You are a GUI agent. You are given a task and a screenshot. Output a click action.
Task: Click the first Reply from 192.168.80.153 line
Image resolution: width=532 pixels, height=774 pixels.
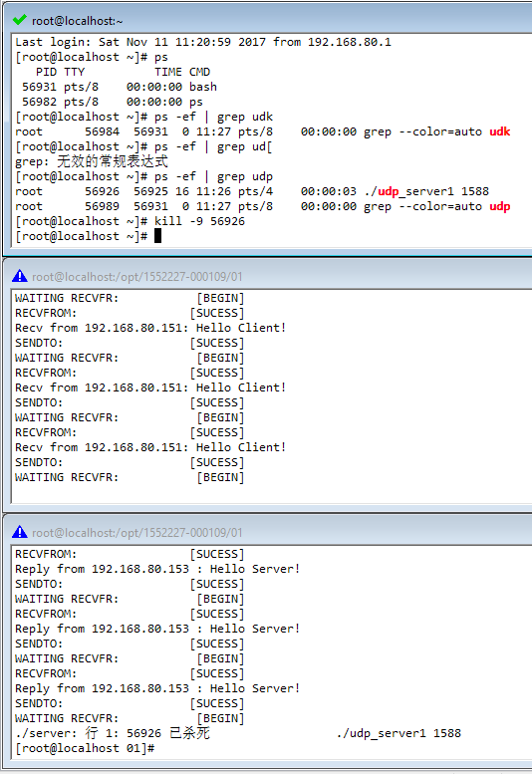point(157,569)
